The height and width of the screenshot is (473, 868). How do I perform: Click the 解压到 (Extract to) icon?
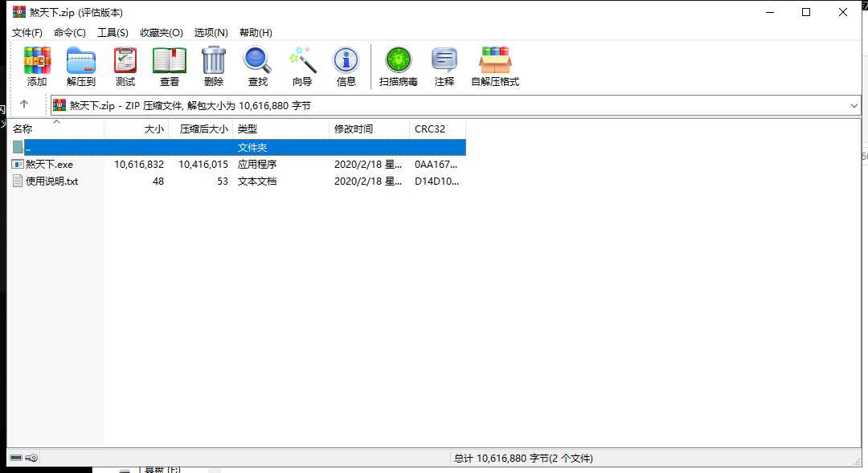click(81, 61)
